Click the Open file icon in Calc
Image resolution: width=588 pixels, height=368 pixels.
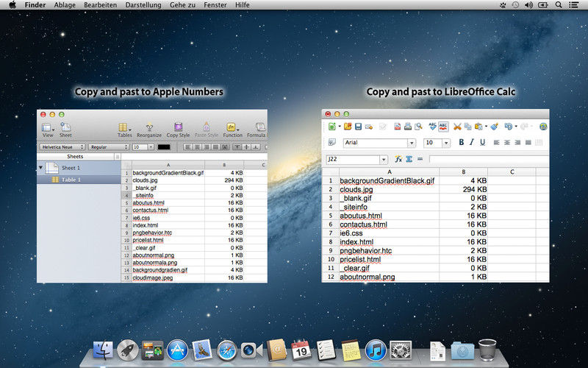348,127
